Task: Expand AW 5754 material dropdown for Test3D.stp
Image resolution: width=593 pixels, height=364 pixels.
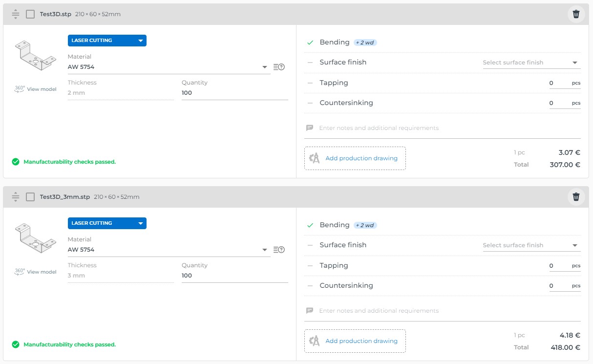Action: click(x=169, y=67)
